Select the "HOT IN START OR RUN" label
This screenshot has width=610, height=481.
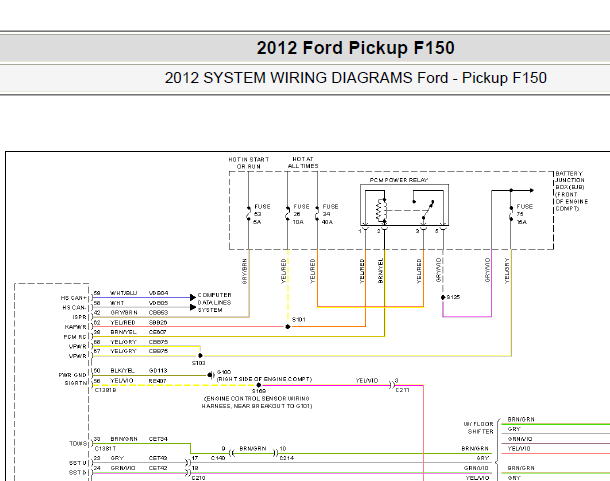pyautogui.click(x=249, y=163)
